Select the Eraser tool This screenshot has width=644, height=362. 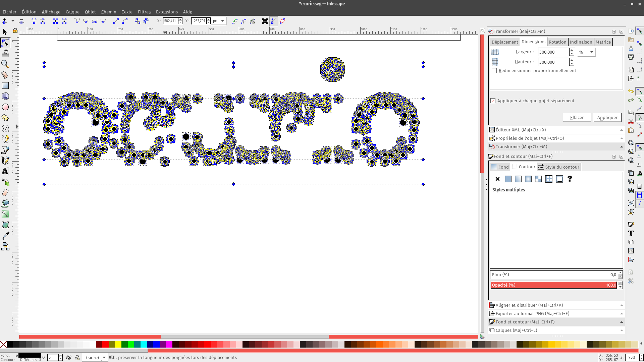(5, 193)
